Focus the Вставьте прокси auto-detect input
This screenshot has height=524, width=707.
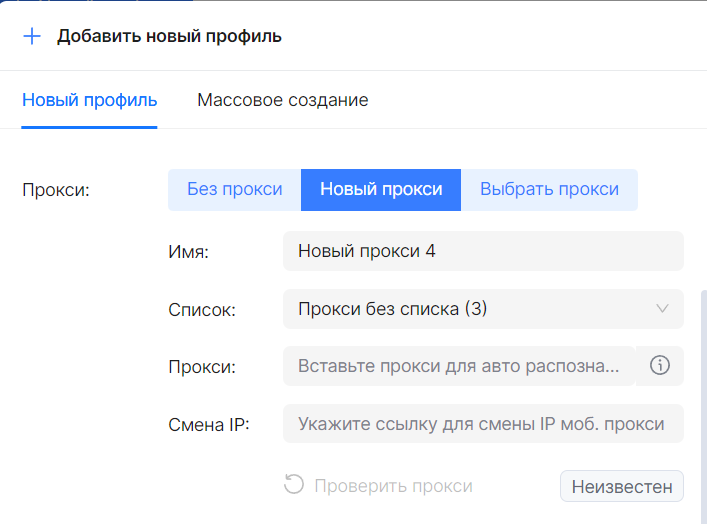[x=460, y=366]
